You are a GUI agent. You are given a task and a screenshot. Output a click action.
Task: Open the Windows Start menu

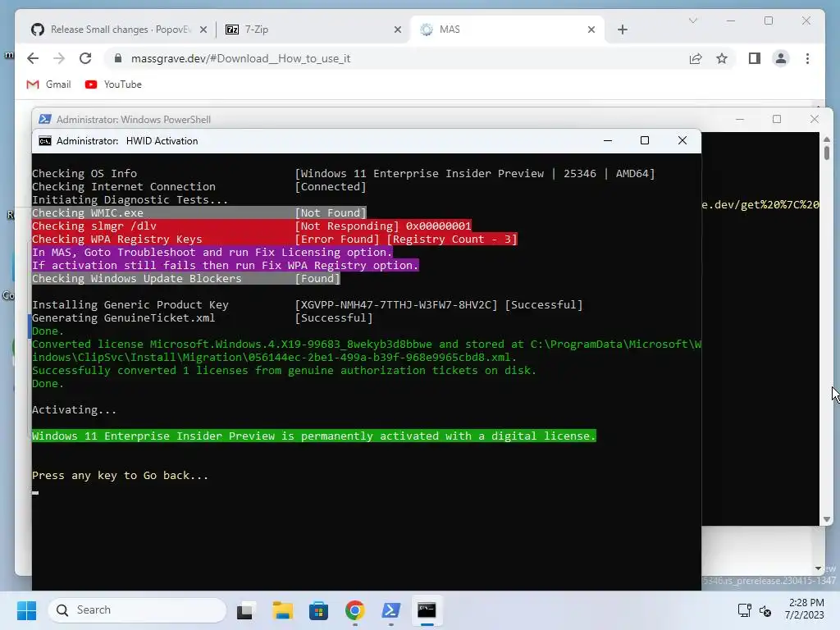pos(26,610)
